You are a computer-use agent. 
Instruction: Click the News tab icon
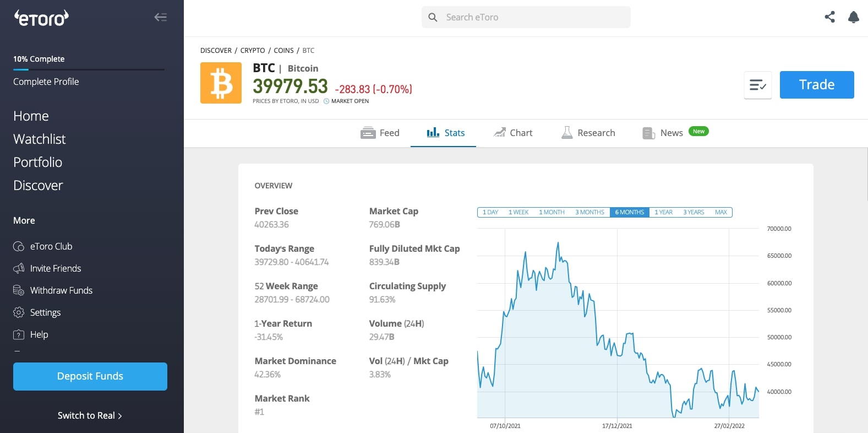pos(648,133)
